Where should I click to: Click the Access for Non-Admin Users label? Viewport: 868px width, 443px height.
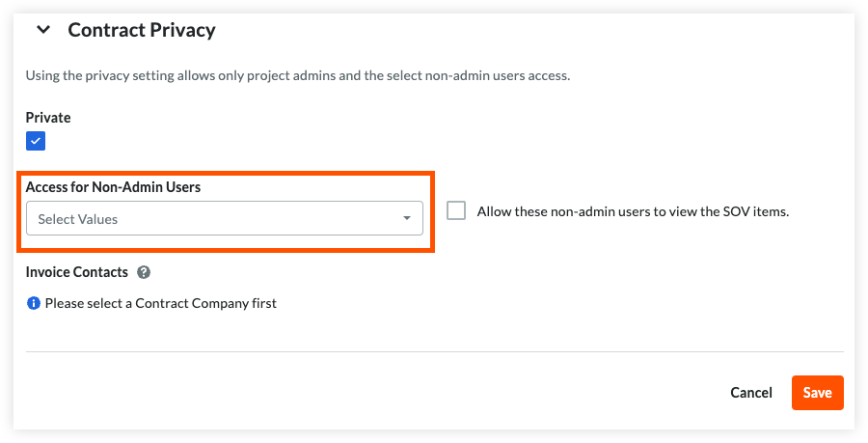(113, 186)
